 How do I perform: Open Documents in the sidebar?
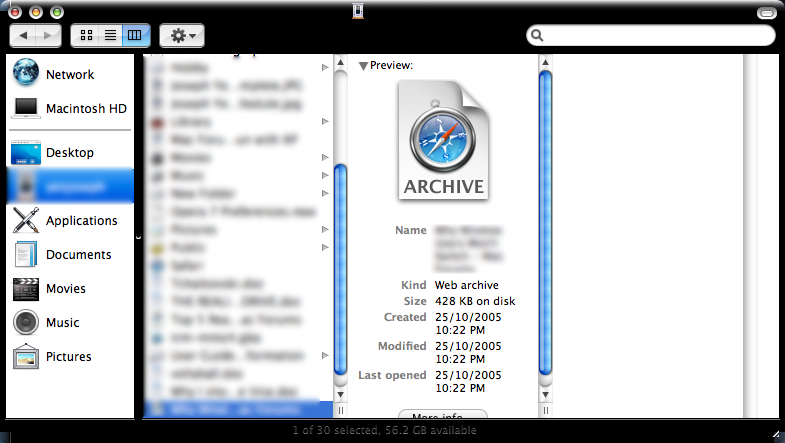[70, 254]
